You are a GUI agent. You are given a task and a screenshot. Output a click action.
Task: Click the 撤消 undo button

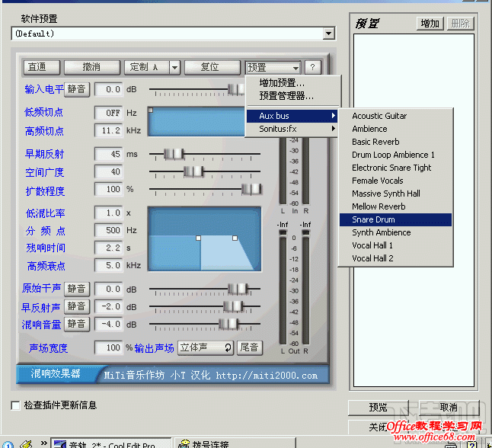[92, 67]
